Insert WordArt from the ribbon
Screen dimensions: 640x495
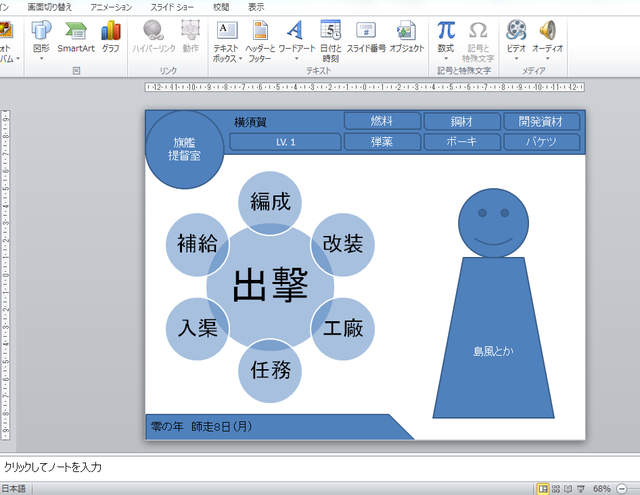[294, 36]
